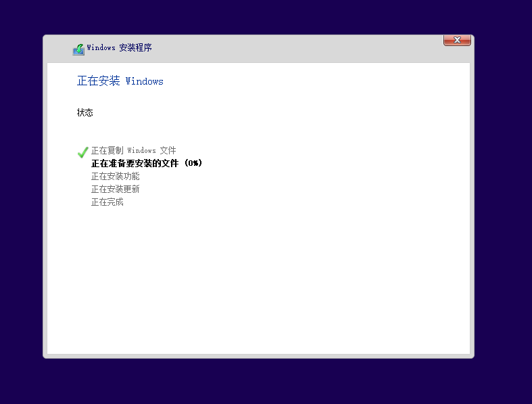Close the Windows 安装程序 window
This screenshot has height=404, width=532.
point(457,40)
